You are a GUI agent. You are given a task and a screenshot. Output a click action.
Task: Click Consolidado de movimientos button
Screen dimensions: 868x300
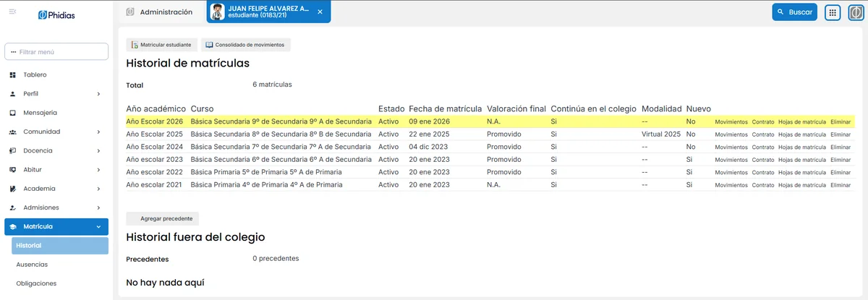coord(246,45)
